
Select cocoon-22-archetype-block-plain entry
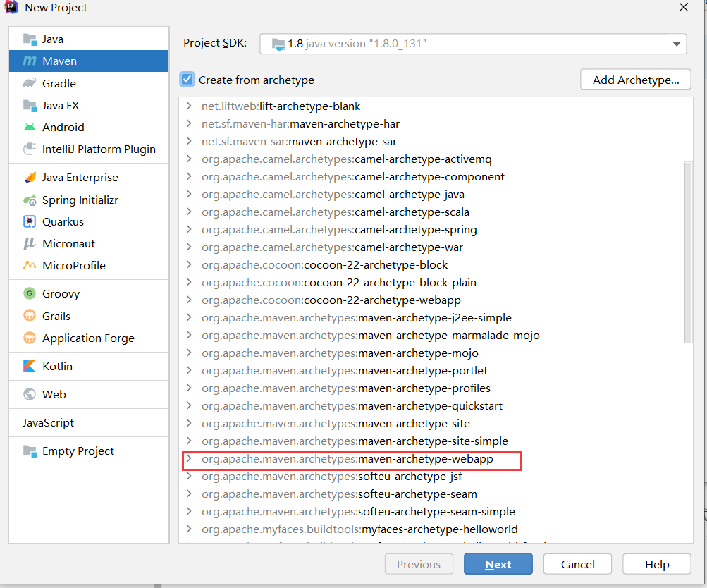tap(338, 283)
